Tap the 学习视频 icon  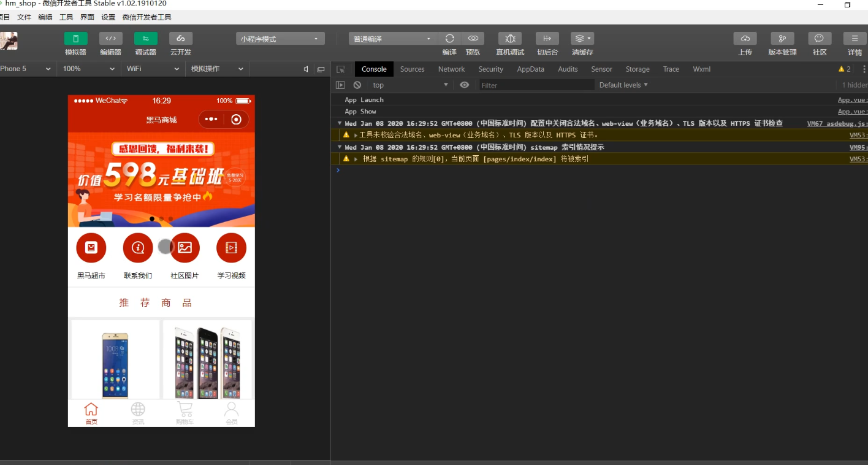click(x=231, y=248)
